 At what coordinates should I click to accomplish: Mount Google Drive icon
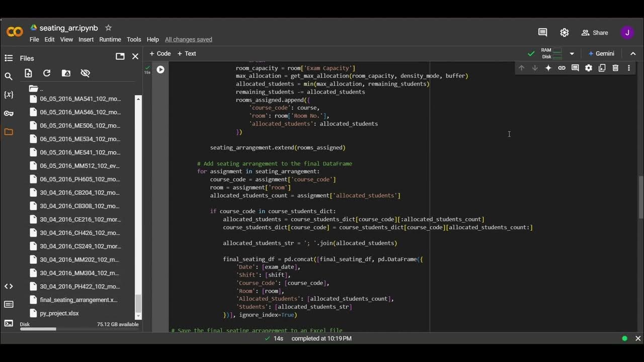66,73
